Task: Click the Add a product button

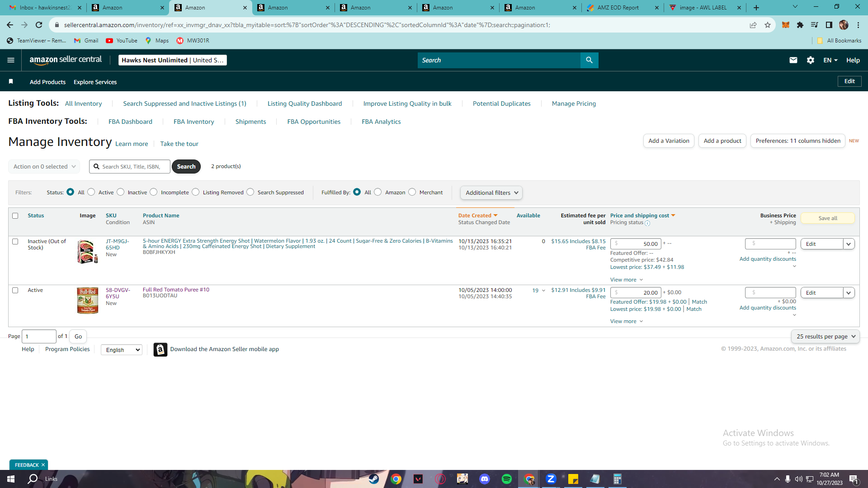Action: pyautogui.click(x=722, y=141)
